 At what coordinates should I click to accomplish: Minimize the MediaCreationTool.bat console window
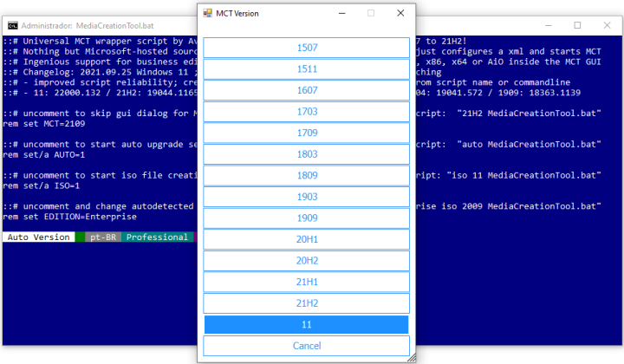(549, 25)
